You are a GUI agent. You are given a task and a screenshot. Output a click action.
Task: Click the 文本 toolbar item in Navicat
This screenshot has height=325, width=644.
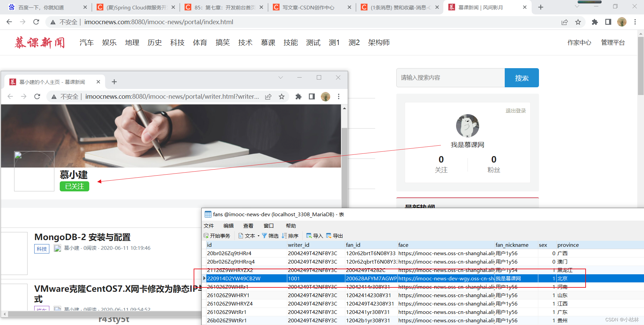point(247,236)
